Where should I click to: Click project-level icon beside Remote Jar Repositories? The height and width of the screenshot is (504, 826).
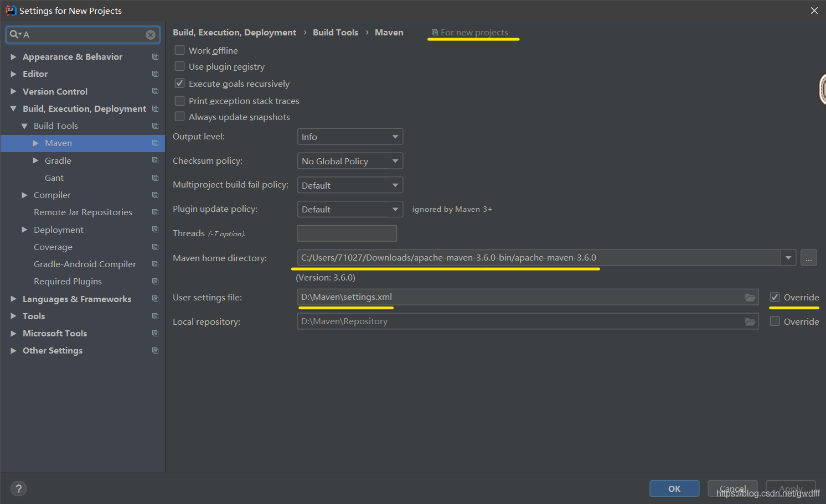tap(155, 212)
